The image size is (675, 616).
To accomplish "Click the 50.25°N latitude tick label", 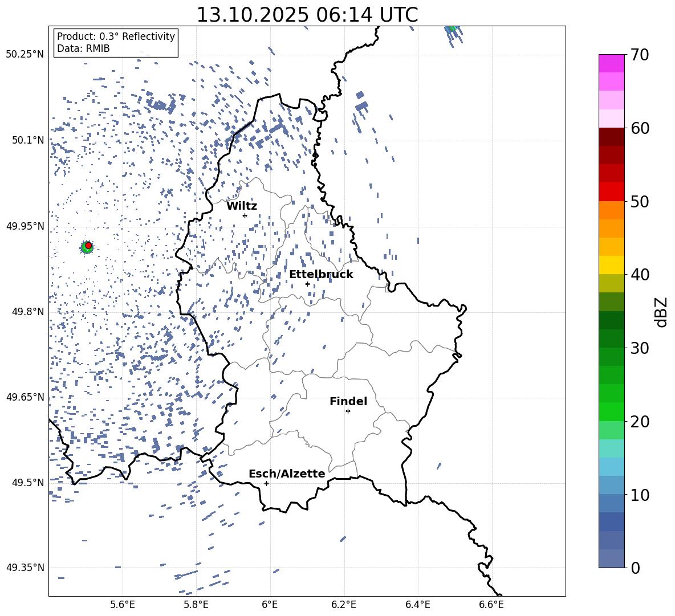I will [25, 55].
